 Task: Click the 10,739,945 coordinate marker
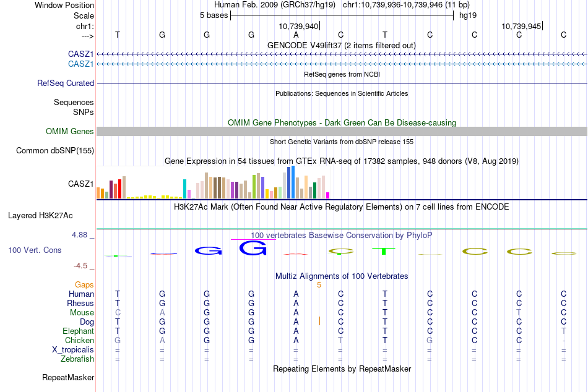(x=521, y=26)
